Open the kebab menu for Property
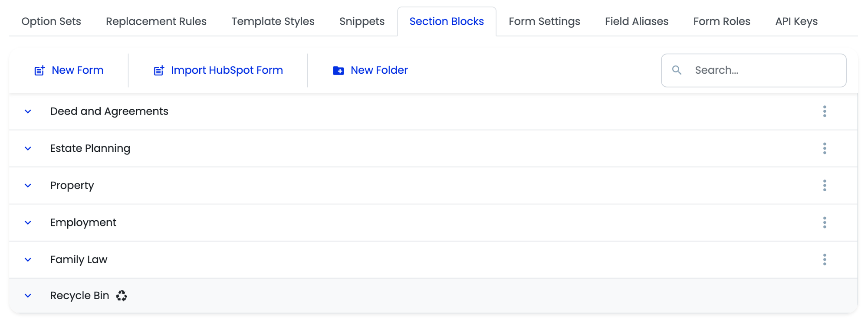 [x=824, y=186]
